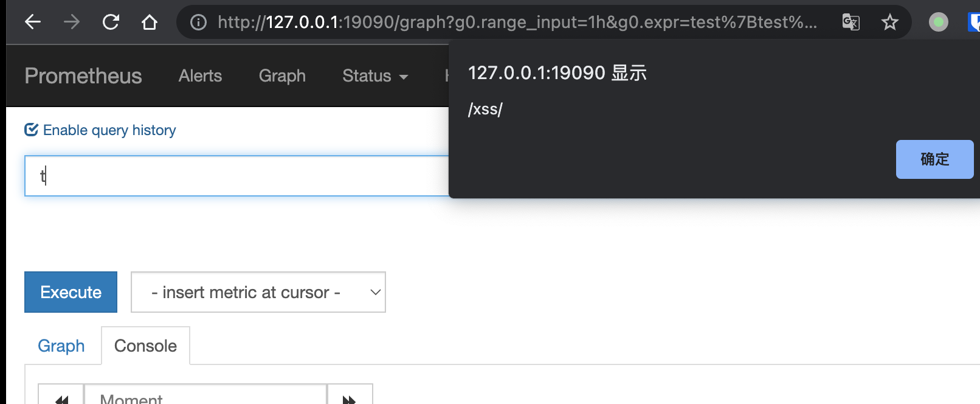Confirm the alert dialog with 确定
The width and height of the screenshot is (980, 404).
click(934, 159)
